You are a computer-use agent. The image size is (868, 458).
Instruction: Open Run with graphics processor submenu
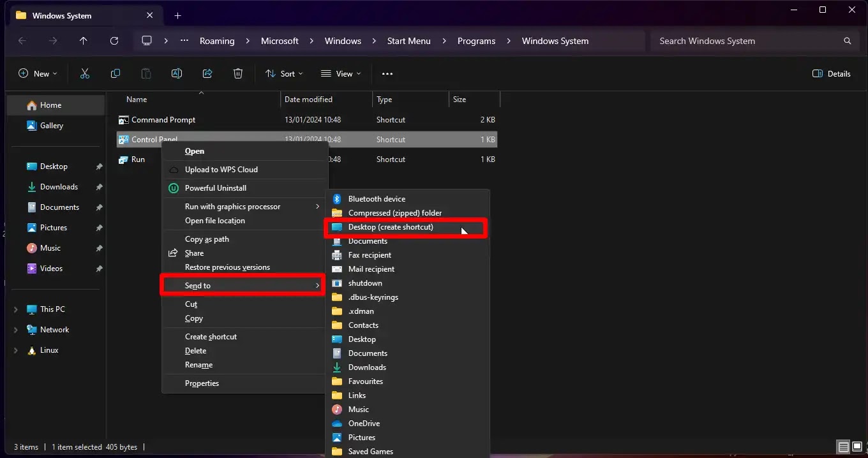244,207
